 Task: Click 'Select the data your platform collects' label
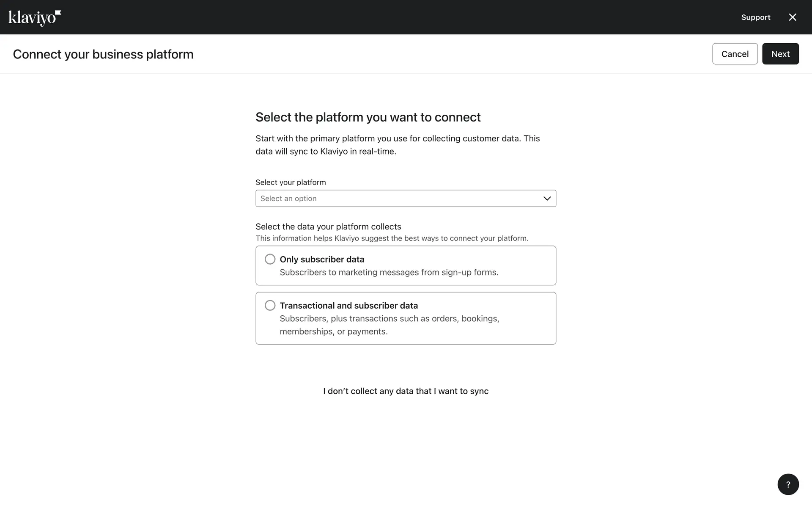coord(328,226)
